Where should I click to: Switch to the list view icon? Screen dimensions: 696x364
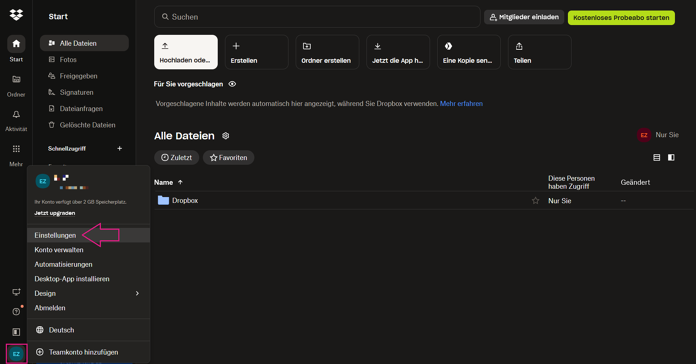656,158
